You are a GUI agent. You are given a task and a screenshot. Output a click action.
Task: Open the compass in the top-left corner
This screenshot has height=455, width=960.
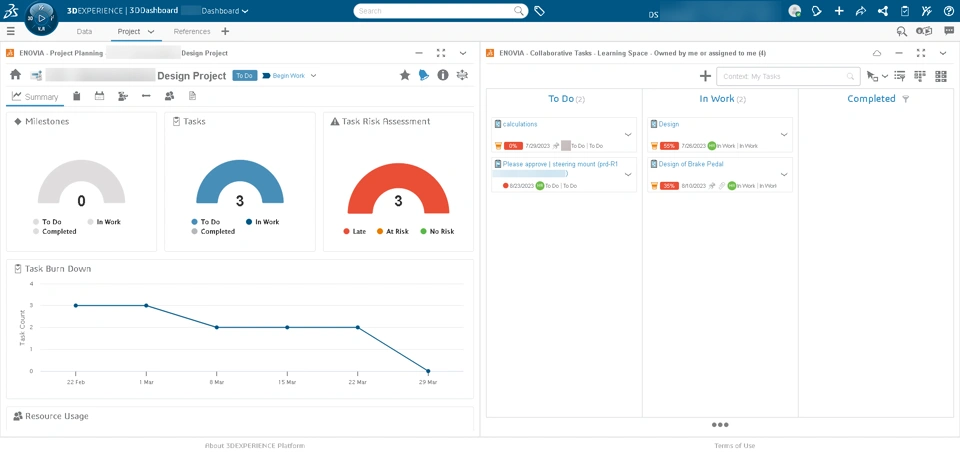point(41,19)
